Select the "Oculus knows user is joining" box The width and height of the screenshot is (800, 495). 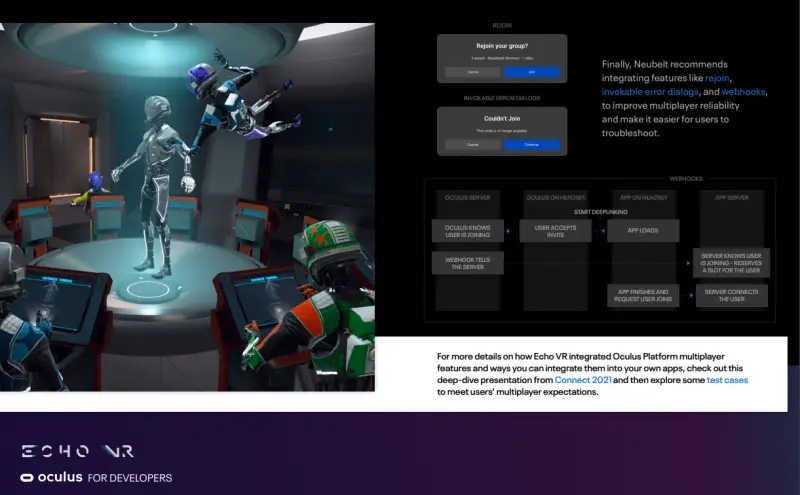coord(467,231)
